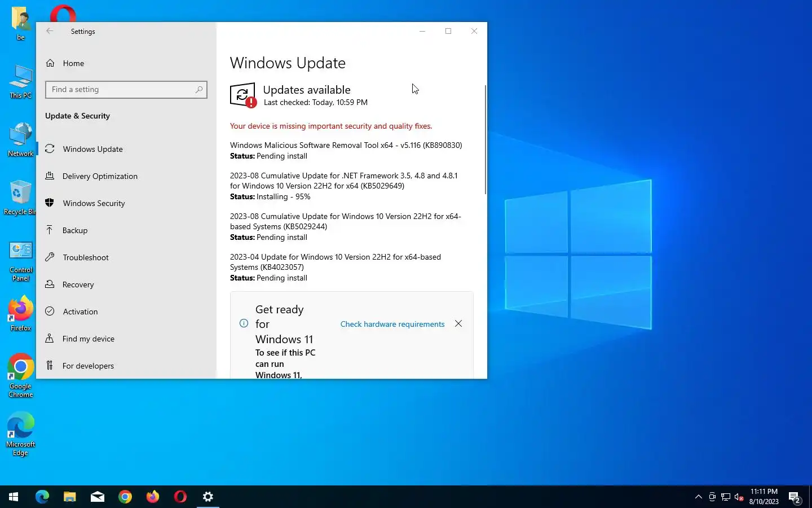Select the Control Panel desktop icon

tap(21, 261)
